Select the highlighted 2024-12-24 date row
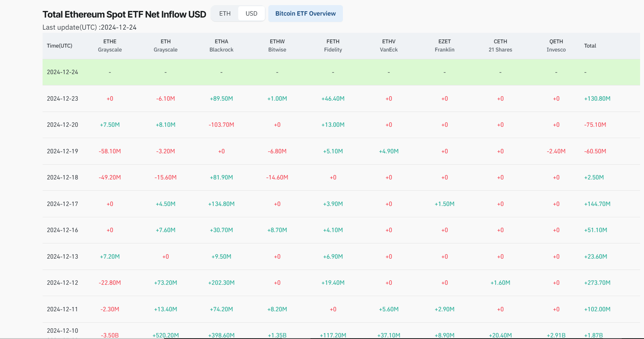Viewport: 644px width, 339px height. click(62, 72)
